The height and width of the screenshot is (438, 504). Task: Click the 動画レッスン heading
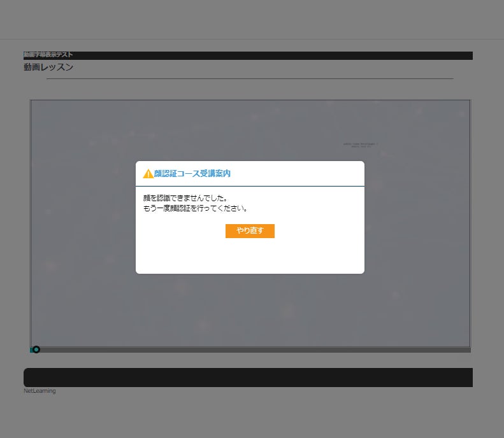coord(48,67)
